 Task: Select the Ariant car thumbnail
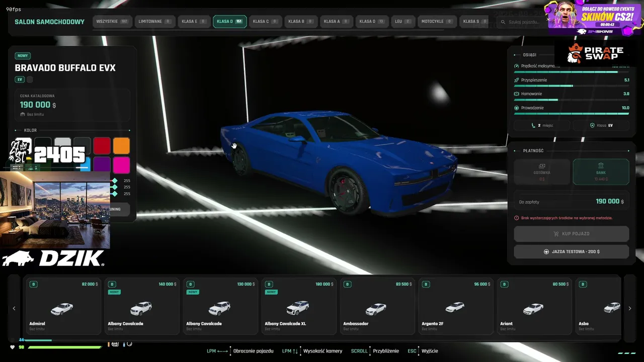[533, 308]
